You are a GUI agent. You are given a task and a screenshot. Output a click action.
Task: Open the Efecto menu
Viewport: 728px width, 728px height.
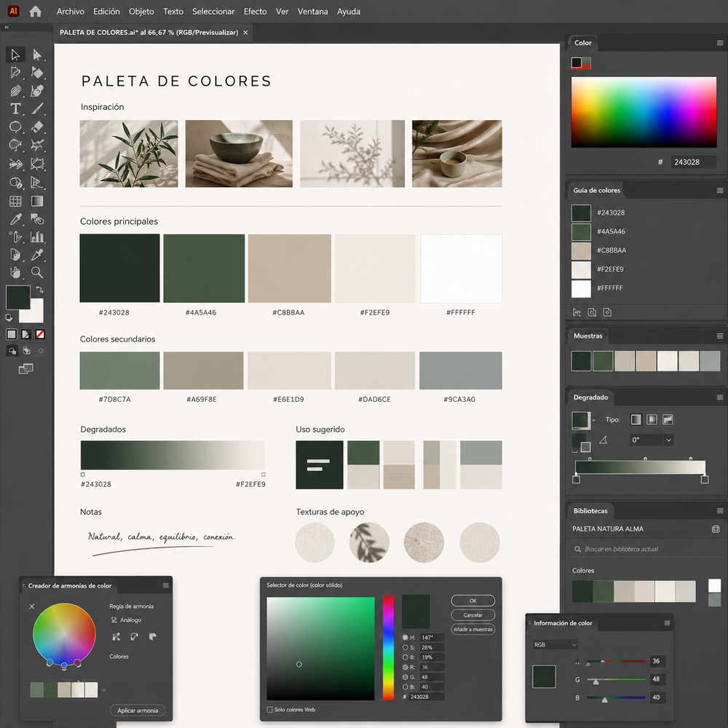[x=256, y=12]
